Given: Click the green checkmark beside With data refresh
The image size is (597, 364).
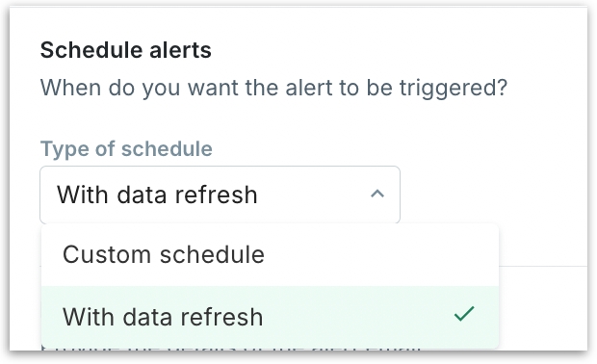Looking at the screenshot, I should click(x=464, y=314).
